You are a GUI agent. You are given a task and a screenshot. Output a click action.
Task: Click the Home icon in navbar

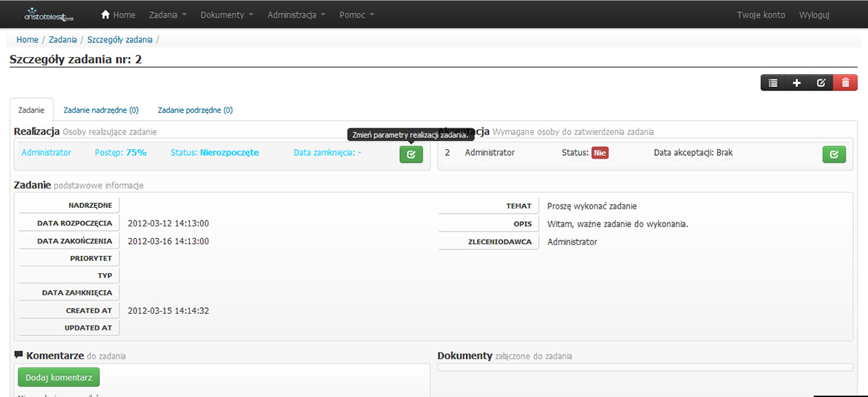[x=105, y=15]
